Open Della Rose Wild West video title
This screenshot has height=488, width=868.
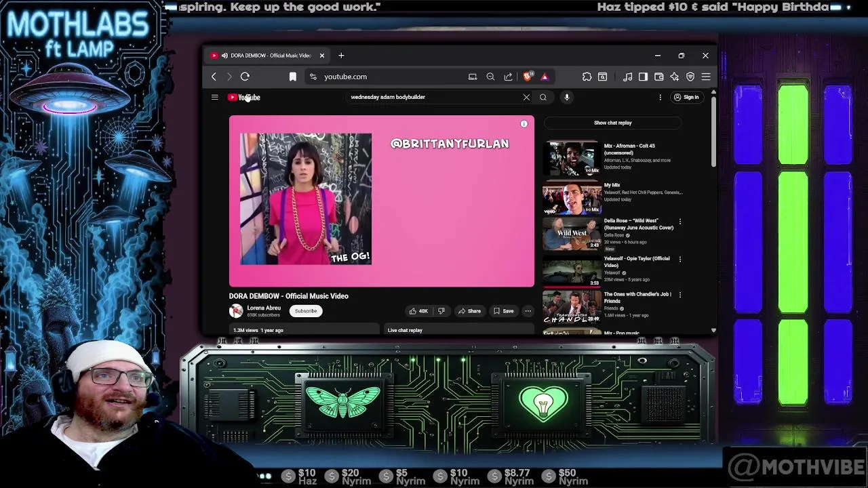tap(638, 224)
